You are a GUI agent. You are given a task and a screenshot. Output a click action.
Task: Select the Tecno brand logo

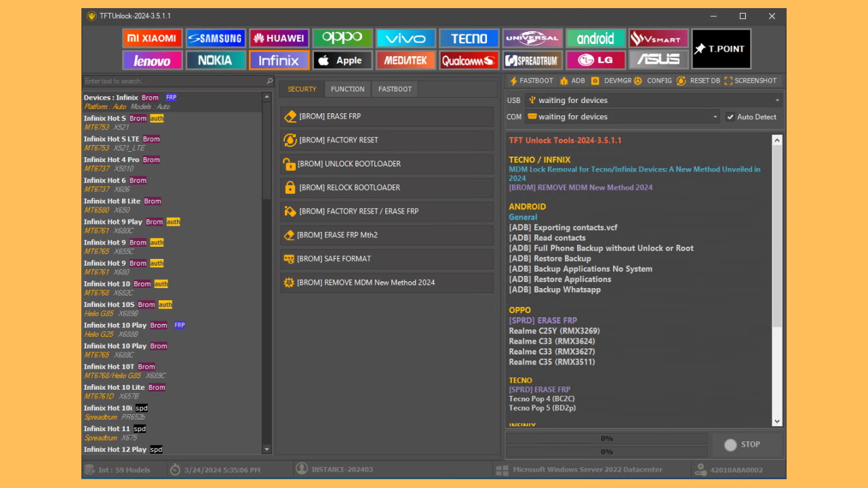point(469,39)
